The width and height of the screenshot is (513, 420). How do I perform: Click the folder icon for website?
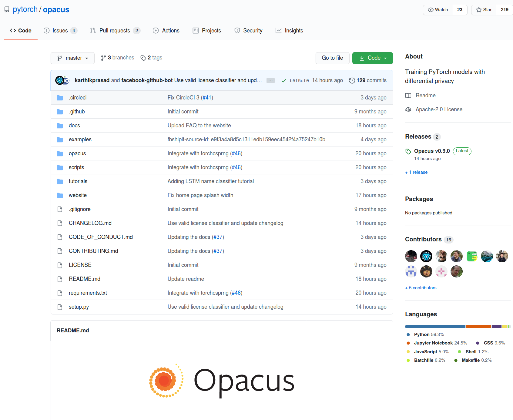pyautogui.click(x=60, y=195)
